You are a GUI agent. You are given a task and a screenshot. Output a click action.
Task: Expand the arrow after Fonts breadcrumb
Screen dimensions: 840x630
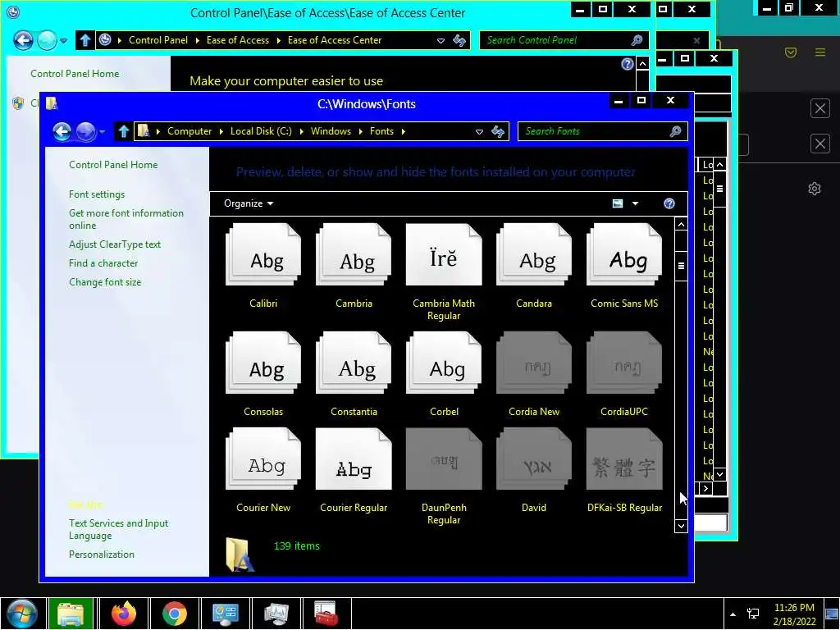404,132
